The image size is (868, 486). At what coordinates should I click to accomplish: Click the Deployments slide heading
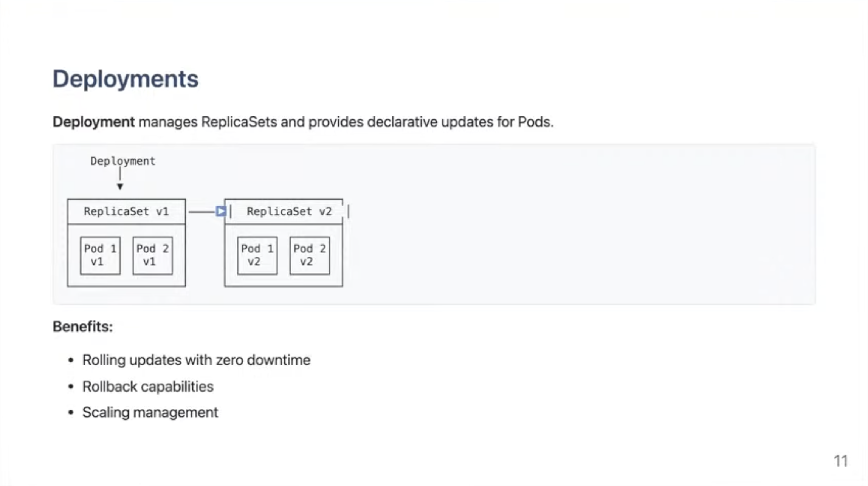click(x=126, y=79)
